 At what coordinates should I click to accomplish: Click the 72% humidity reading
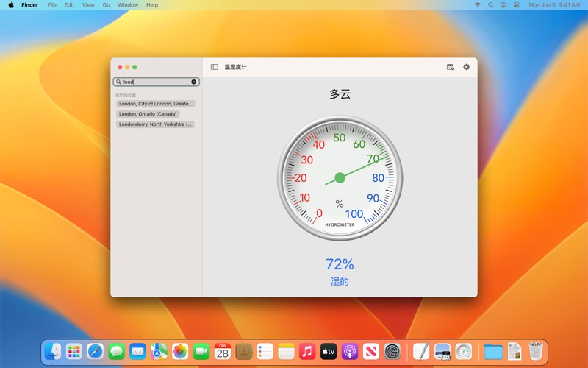coord(340,264)
